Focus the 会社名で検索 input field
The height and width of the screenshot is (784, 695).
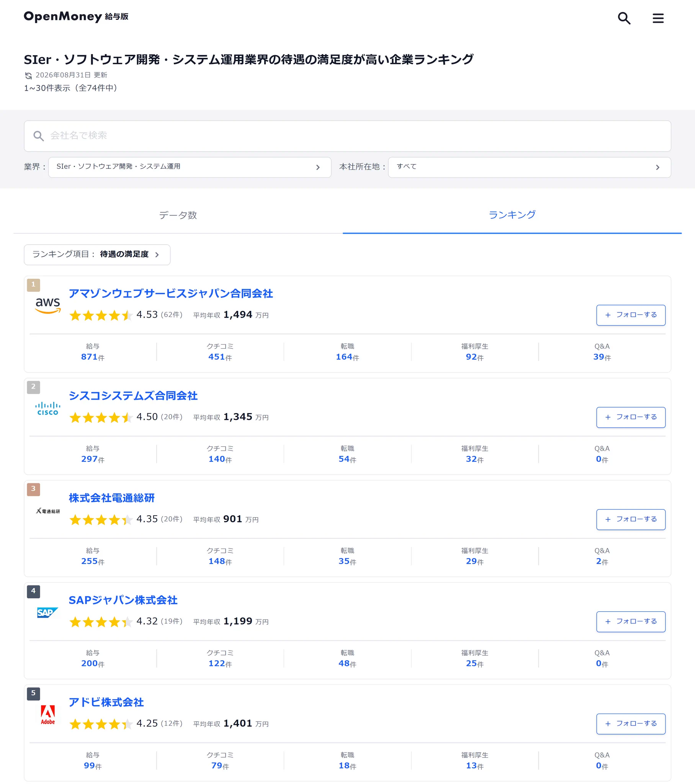click(347, 136)
